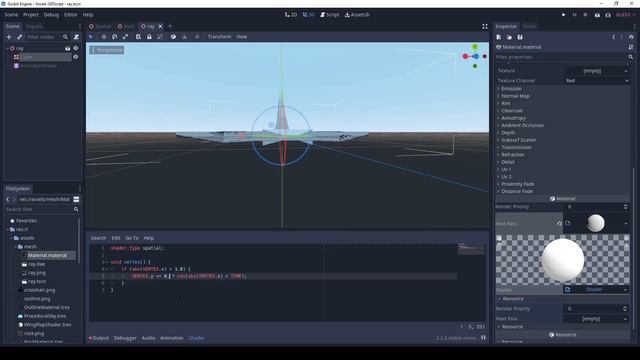Create a new resource in the Inspector
The image size is (640, 360).
499,37
